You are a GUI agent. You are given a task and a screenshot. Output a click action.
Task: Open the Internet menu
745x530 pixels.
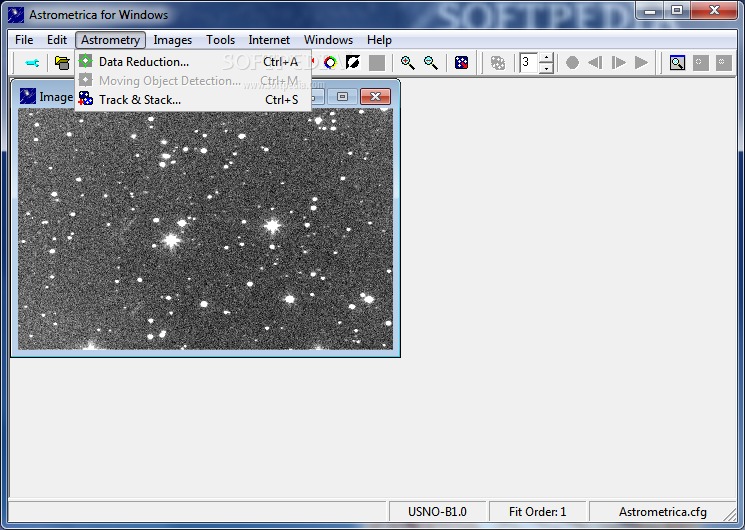[x=269, y=40]
